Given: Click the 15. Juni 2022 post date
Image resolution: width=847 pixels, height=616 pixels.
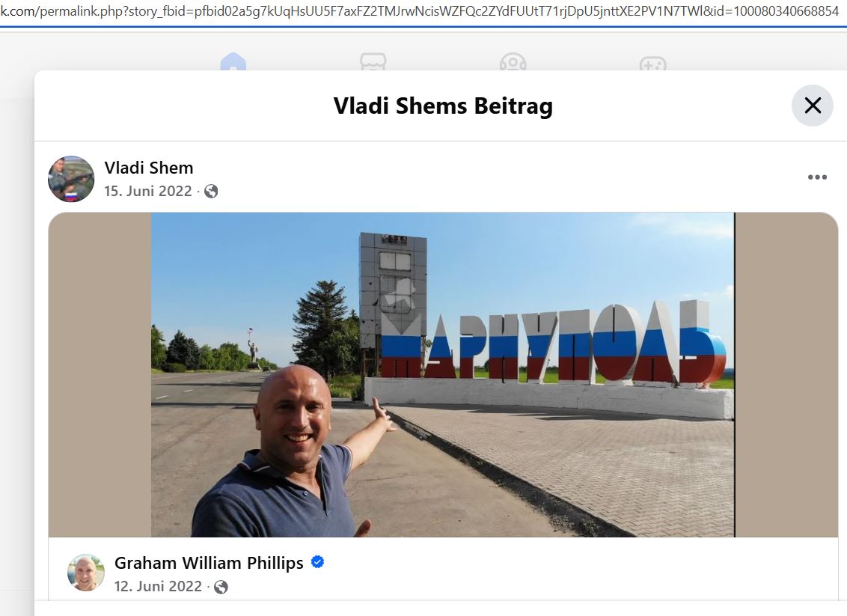Looking at the screenshot, I should coord(148,192).
